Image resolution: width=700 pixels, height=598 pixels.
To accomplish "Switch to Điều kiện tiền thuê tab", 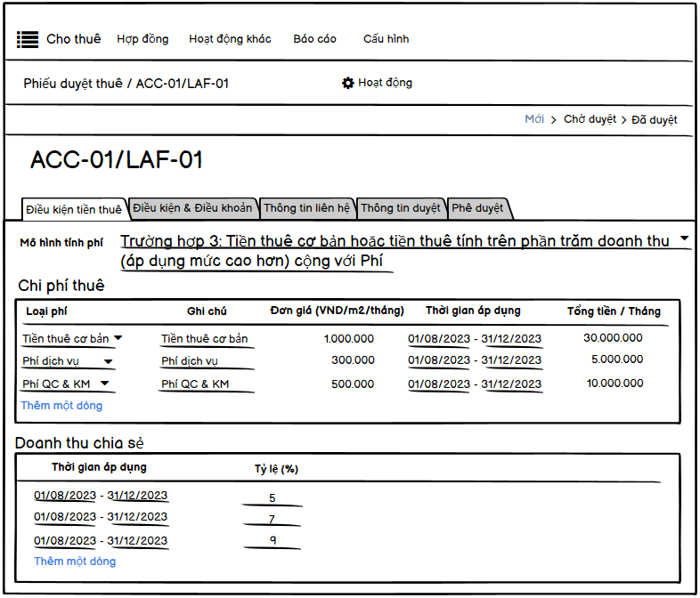I will tap(74, 209).
